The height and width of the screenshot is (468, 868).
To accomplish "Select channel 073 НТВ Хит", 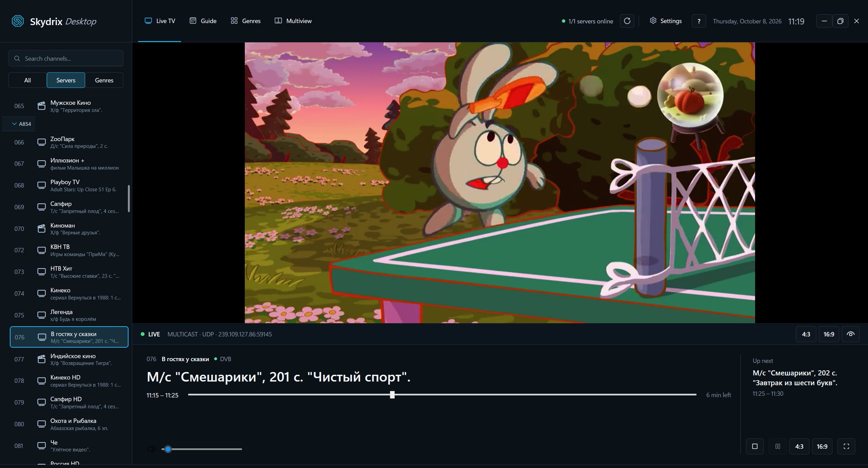I will (69, 272).
